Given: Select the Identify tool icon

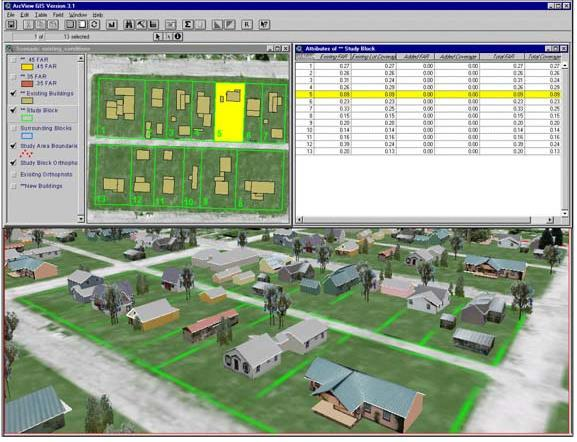Looking at the screenshot, I should 178,36.
